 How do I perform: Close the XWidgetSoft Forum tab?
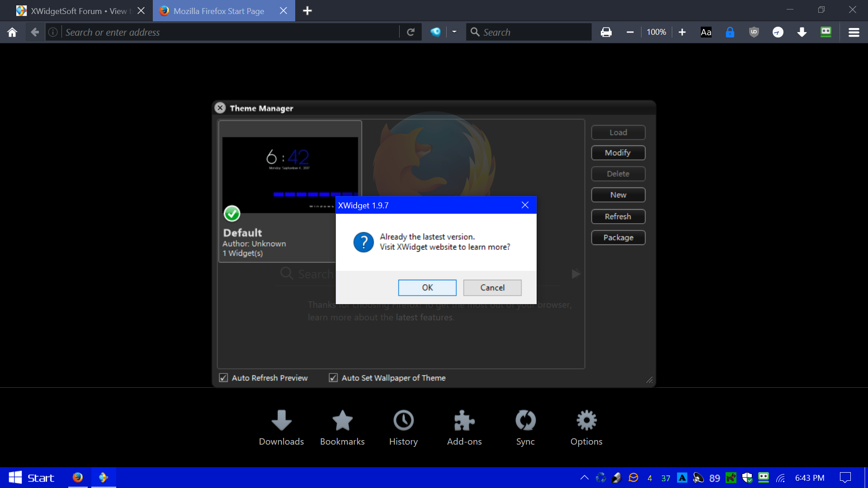(141, 11)
